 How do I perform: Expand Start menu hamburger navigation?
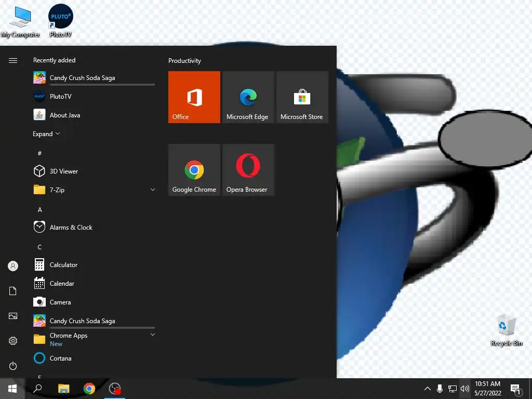click(x=13, y=60)
